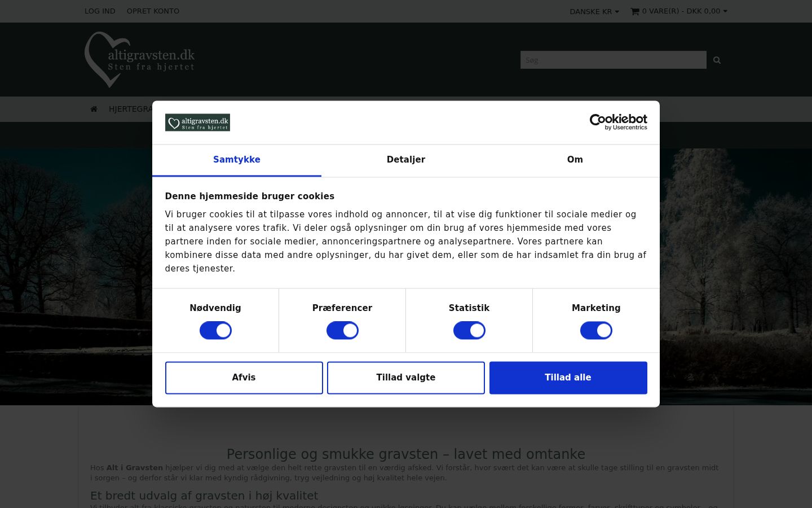Select the Samtykke tab

(x=237, y=160)
